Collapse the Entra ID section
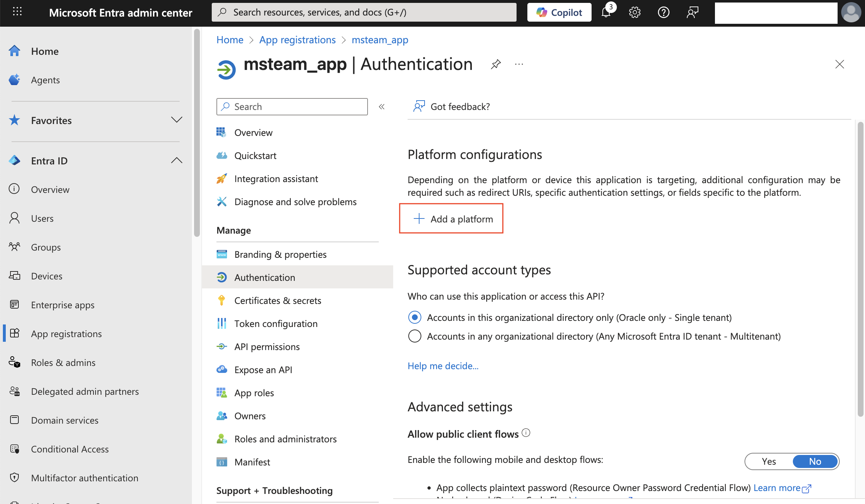865x504 pixels. [176, 160]
